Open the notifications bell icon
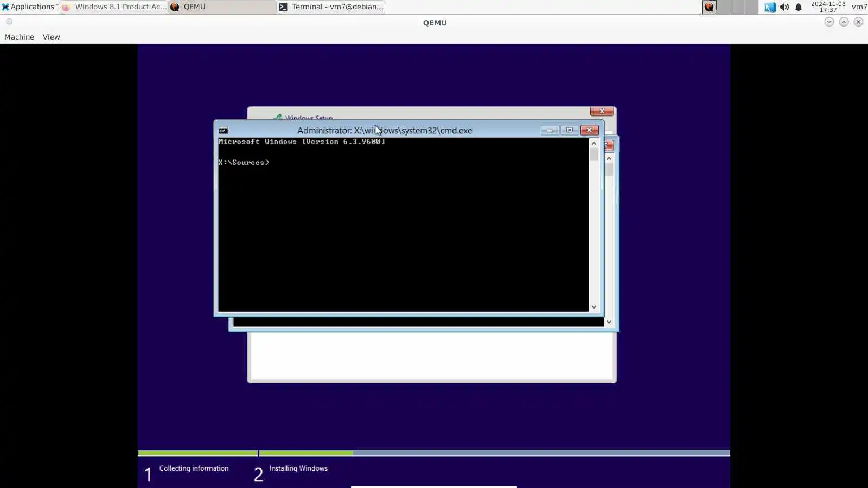Image resolution: width=868 pixels, height=488 pixels. (799, 7)
